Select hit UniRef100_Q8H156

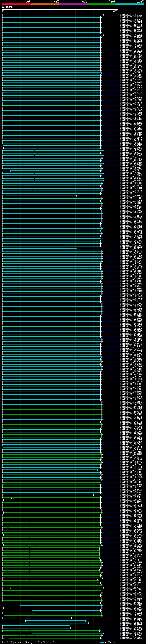pos(131,63)
